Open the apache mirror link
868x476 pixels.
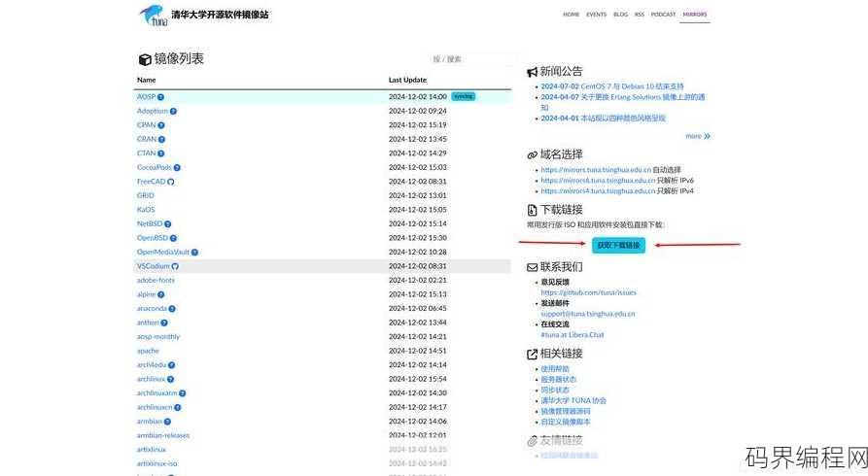[x=148, y=351]
